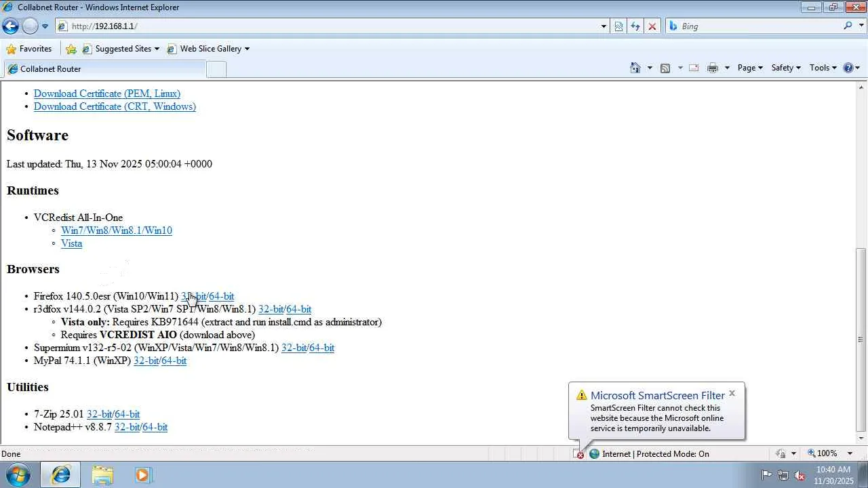Click the Add to Favorites Bar icon
The image size is (868, 488).
tap(71, 49)
